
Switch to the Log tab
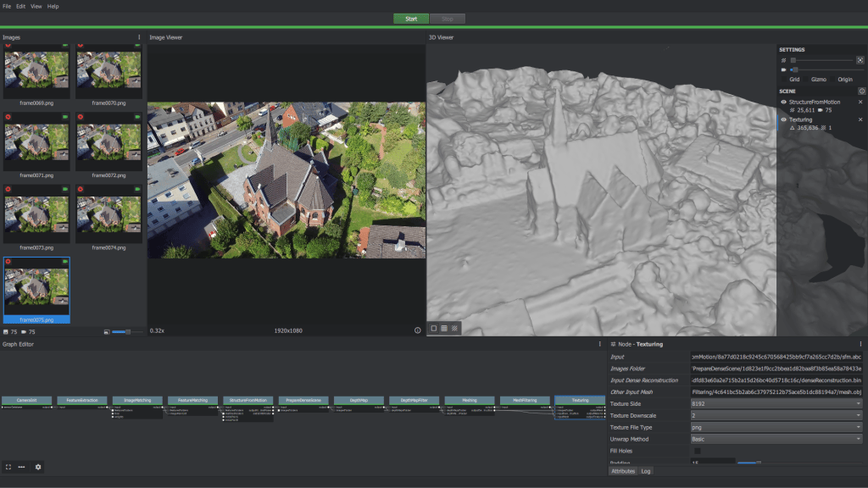(x=645, y=471)
